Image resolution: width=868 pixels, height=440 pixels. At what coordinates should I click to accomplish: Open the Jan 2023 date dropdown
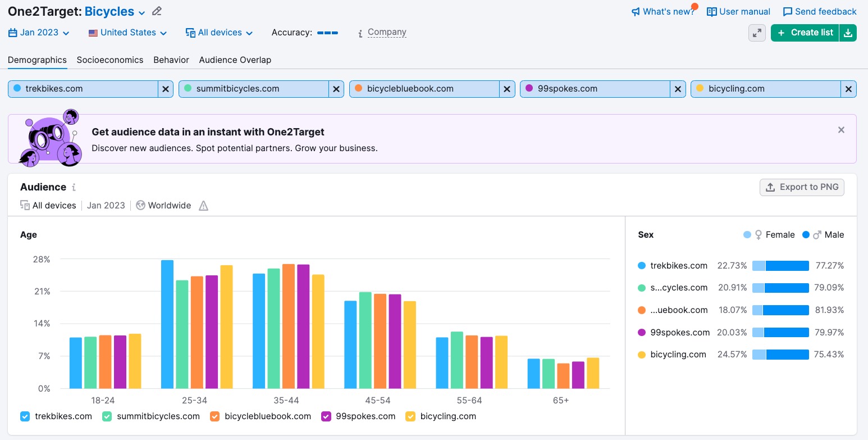[39, 33]
